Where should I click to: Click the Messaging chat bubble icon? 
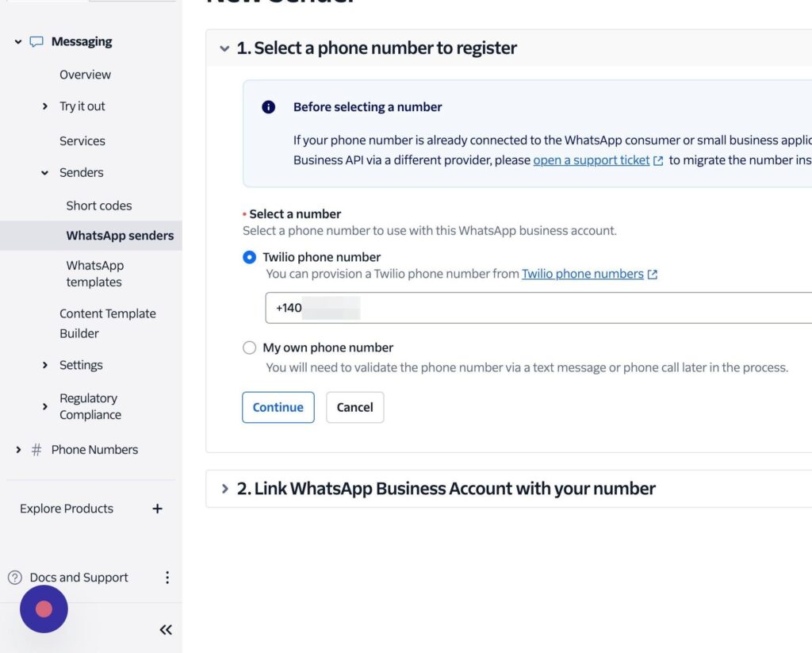point(36,42)
